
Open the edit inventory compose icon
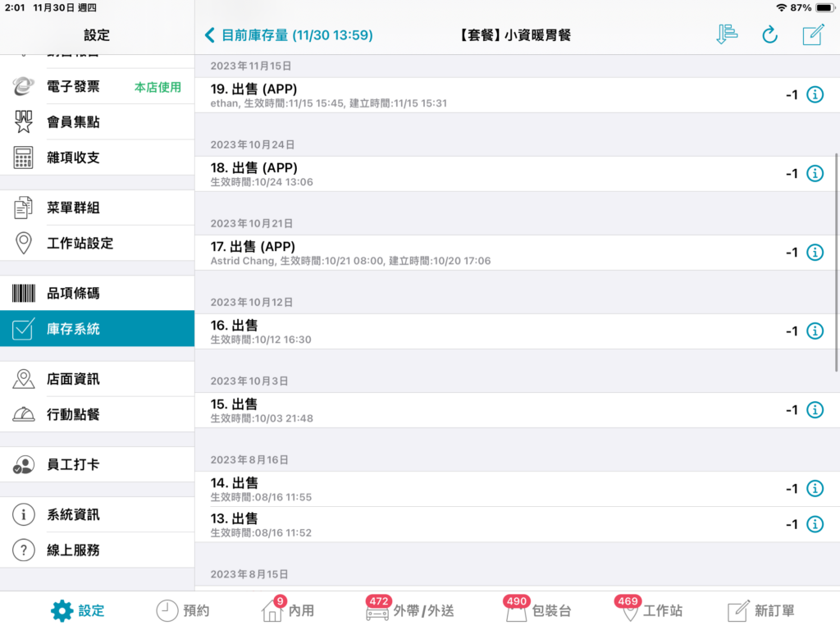tap(813, 34)
